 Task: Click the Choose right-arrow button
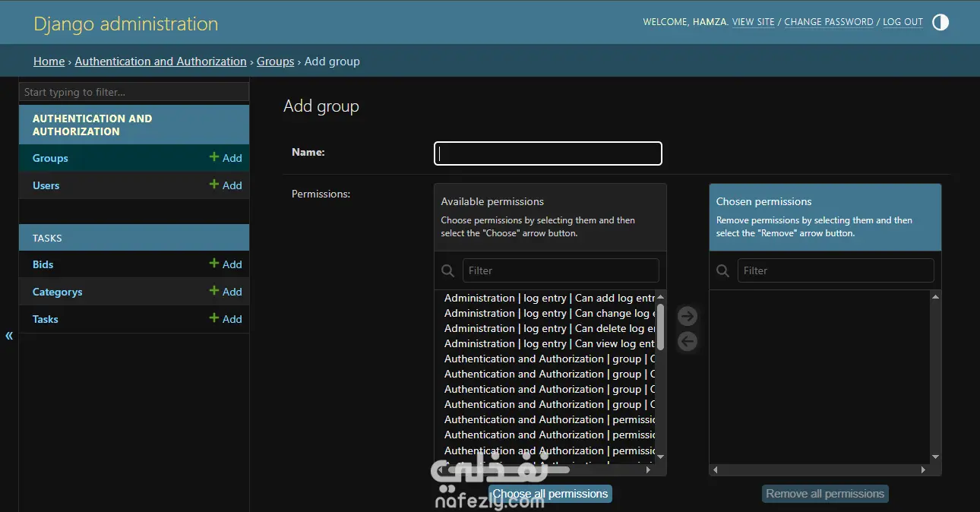tap(688, 316)
